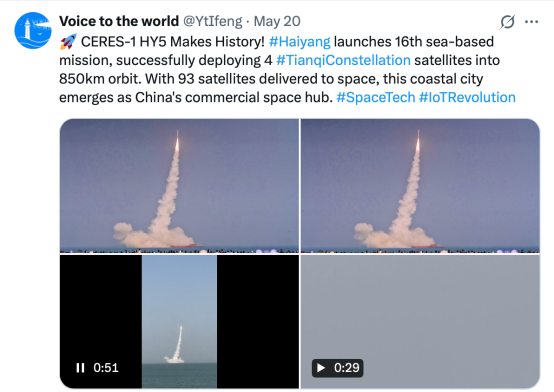Viewport: 554px width, 392px height.
Task: View the top-right rocket launch photo
Action: click(420, 186)
